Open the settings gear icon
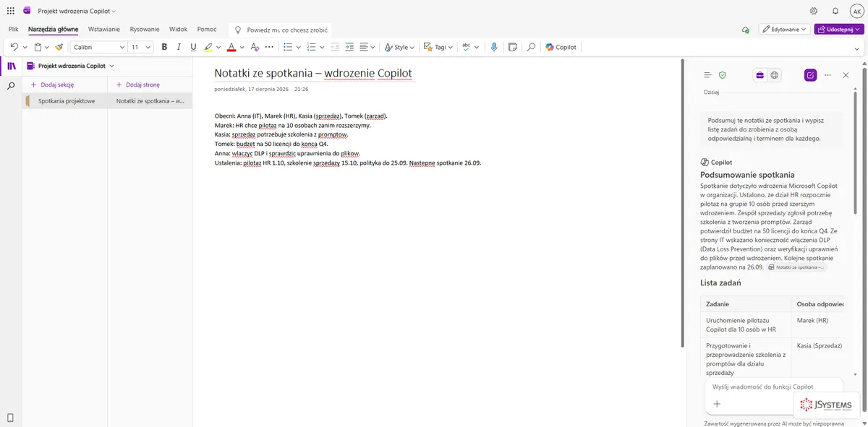This screenshot has height=427, width=868. click(814, 11)
